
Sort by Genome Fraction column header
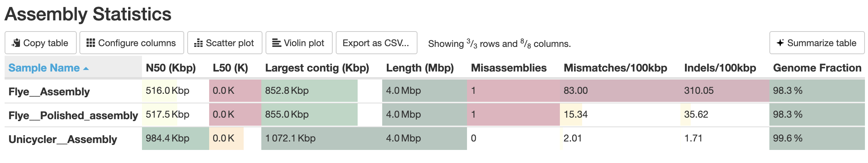point(817,68)
